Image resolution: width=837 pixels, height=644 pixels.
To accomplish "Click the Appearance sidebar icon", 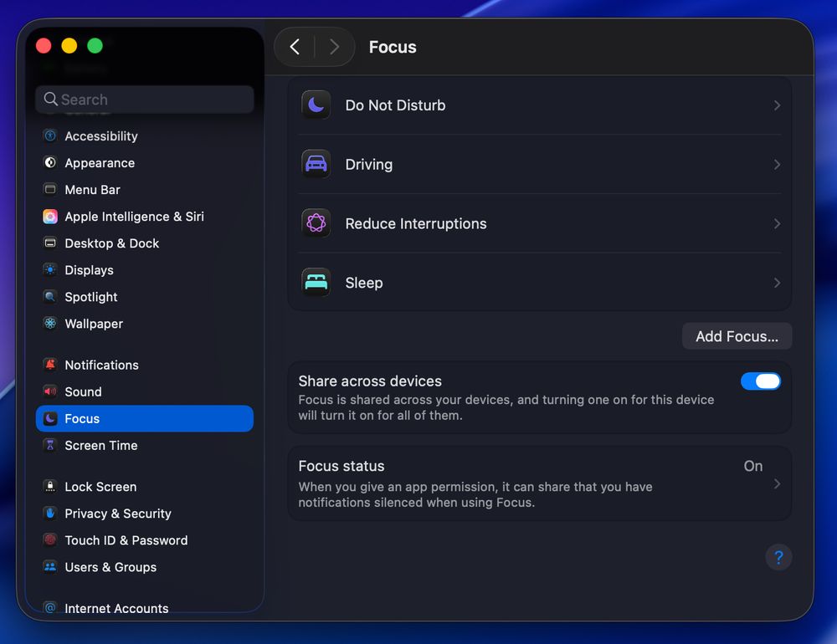I will click(x=50, y=163).
